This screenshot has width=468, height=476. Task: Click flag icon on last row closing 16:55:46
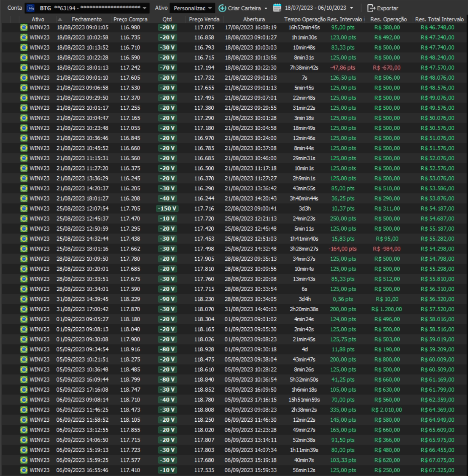click(x=24, y=470)
